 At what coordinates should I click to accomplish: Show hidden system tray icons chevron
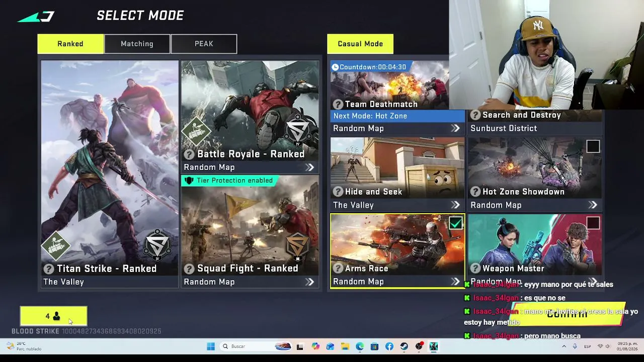(564, 346)
